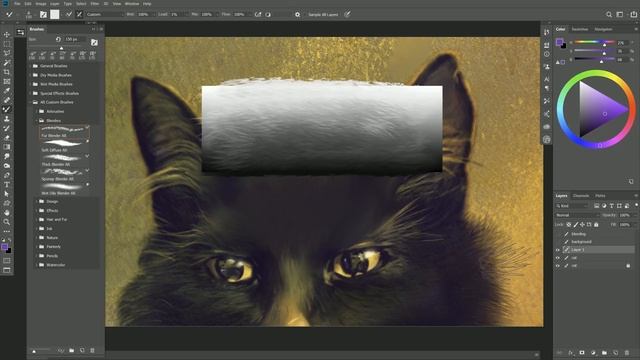
Task: Select the Zoom tool
Action: tap(7, 222)
